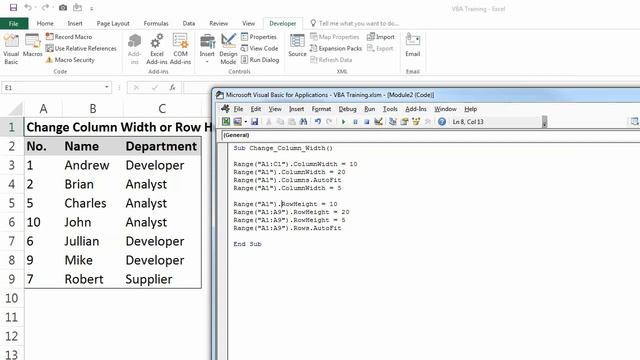Click Find binoculars in VBA toolbar
Viewport: 640px width, 360px height.
tap(303, 122)
